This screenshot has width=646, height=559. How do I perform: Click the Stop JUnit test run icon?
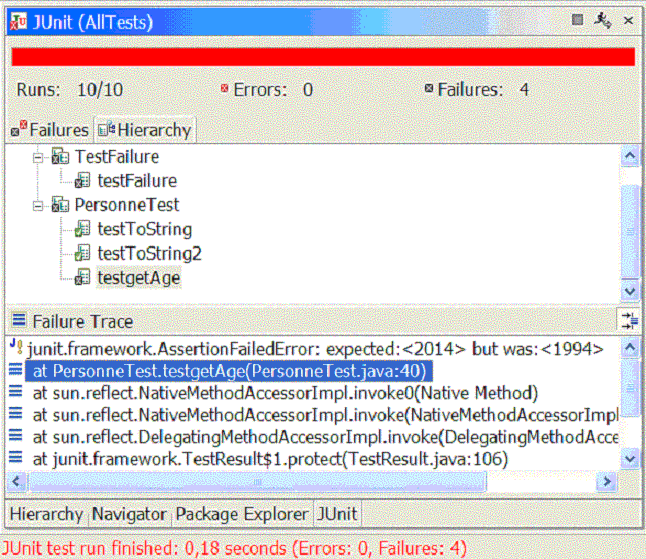579,19
